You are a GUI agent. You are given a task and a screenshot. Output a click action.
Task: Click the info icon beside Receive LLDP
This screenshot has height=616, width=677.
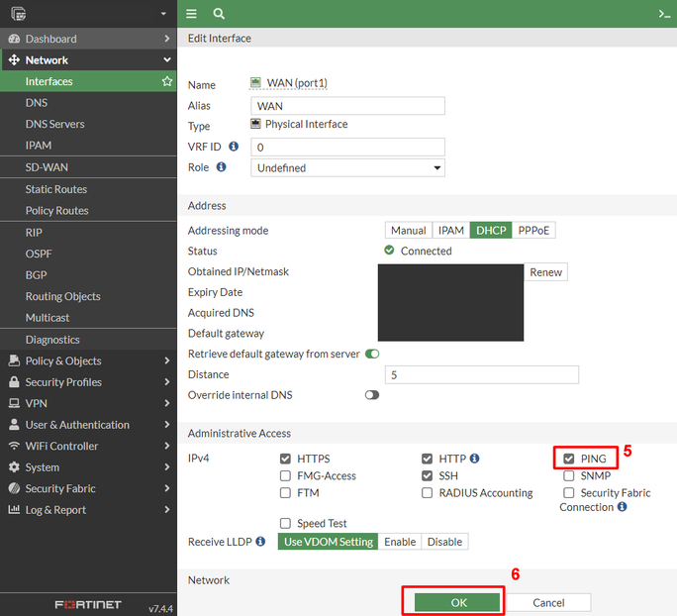[260, 542]
